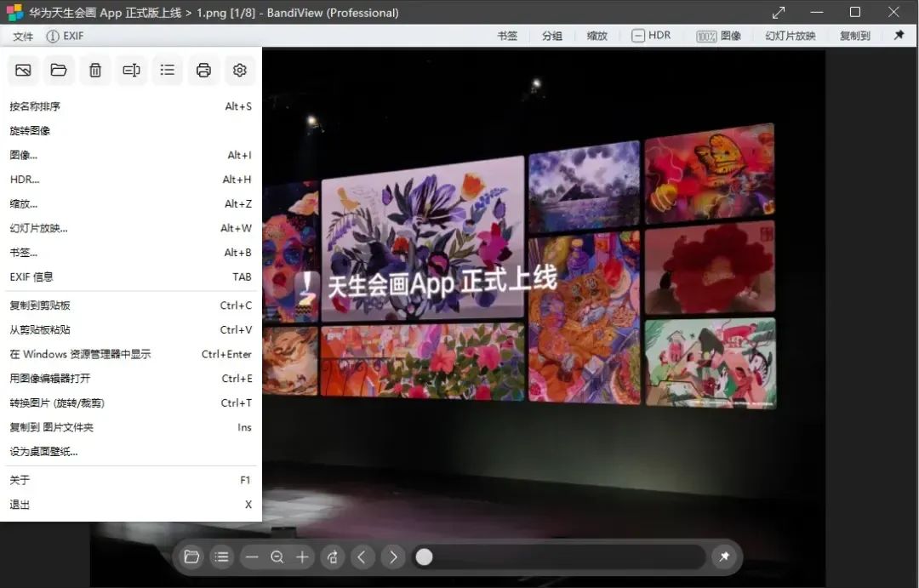Toggle HDR in top toolbar

651,35
